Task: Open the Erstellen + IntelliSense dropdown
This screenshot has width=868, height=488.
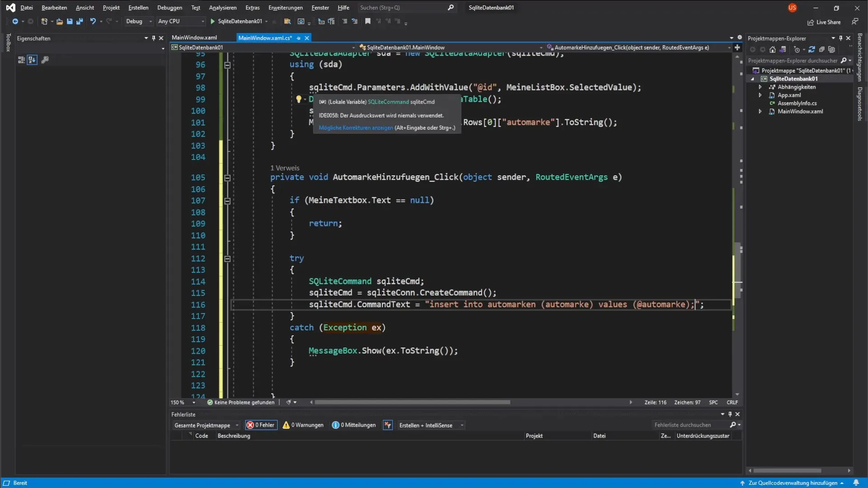Action: pos(431,425)
